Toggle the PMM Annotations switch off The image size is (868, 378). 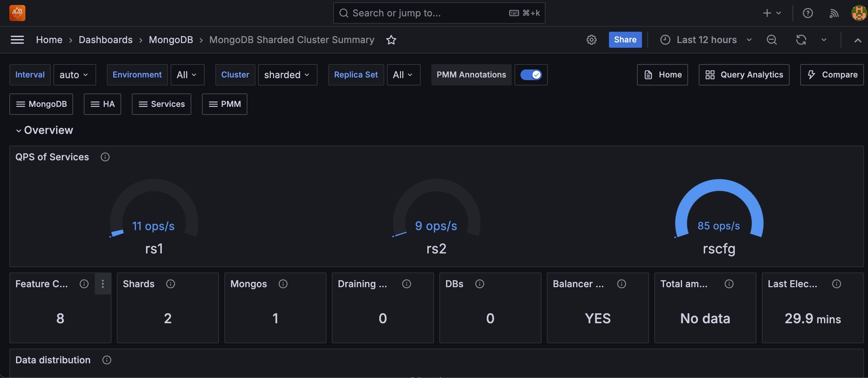pos(531,75)
